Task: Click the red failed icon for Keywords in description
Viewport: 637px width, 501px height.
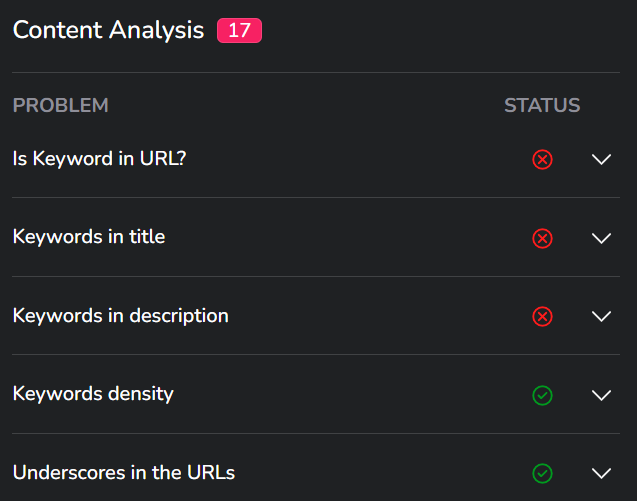Action: point(542,317)
